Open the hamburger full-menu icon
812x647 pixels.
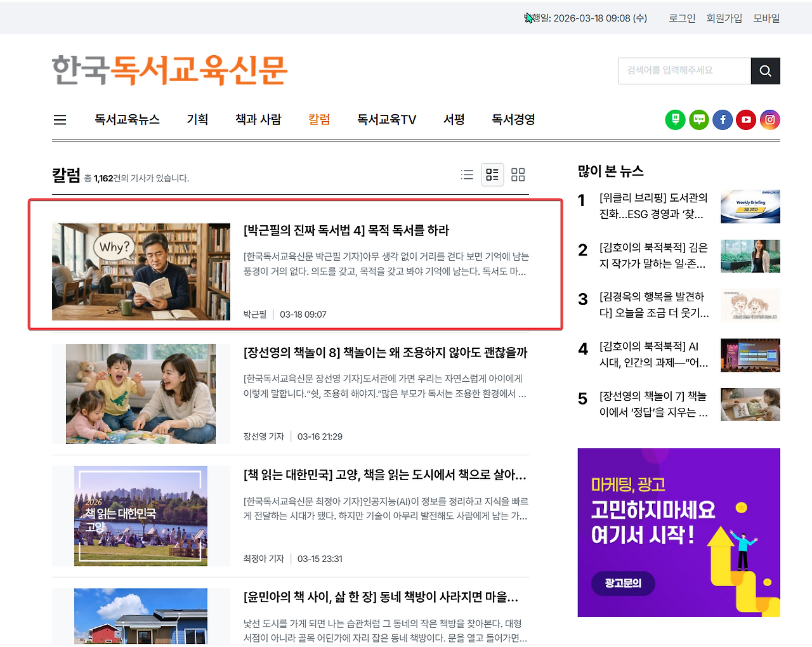[60, 120]
